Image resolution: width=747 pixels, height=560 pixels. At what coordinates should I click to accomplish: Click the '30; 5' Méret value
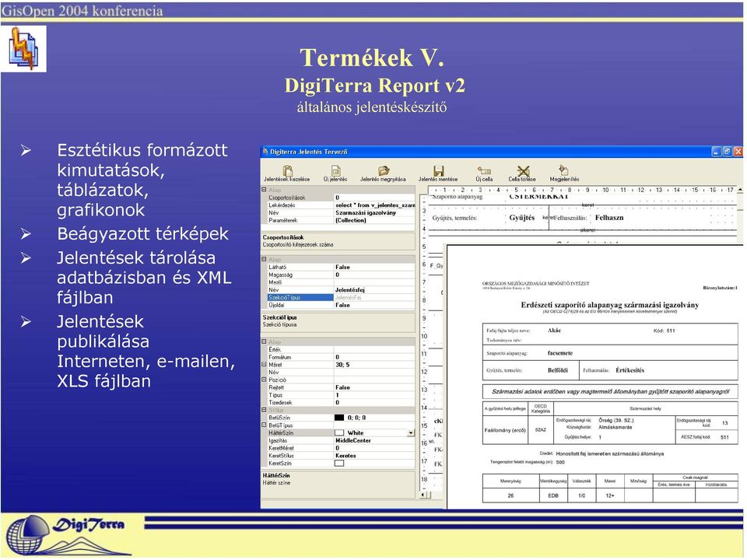point(342,364)
